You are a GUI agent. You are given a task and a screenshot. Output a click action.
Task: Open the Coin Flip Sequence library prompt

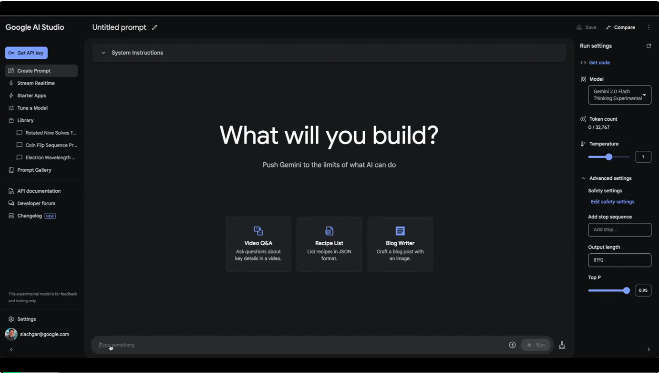click(46, 145)
